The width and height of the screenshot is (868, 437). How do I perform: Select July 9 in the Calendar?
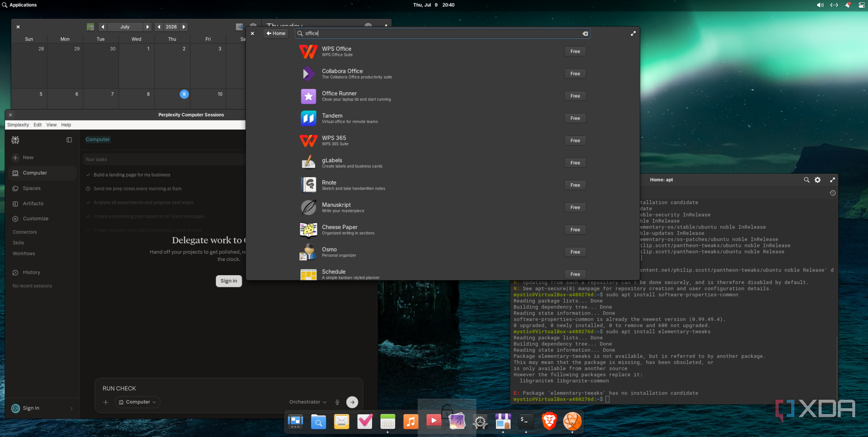[x=184, y=94]
